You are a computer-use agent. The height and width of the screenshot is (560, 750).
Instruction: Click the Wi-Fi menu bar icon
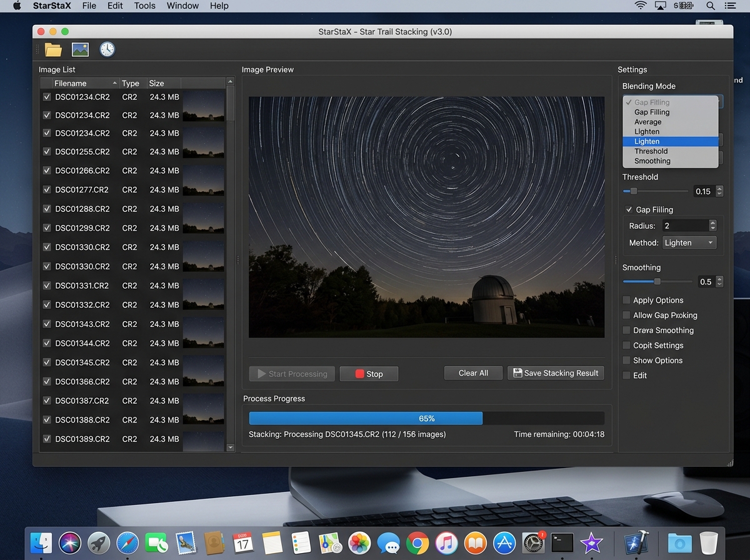click(641, 6)
